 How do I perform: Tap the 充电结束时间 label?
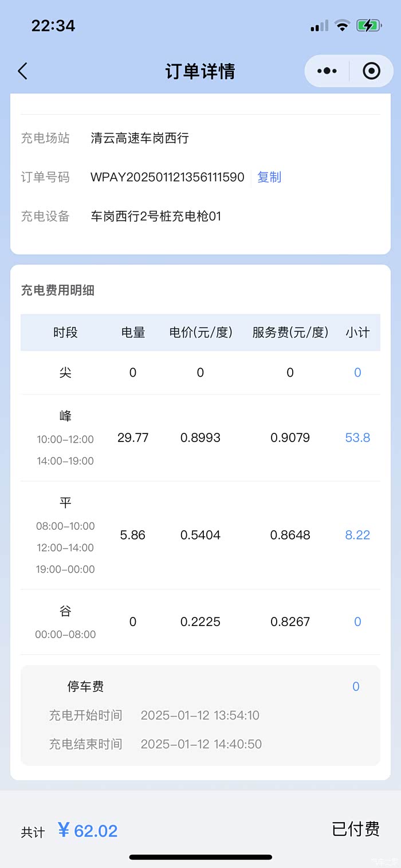[85, 744]
